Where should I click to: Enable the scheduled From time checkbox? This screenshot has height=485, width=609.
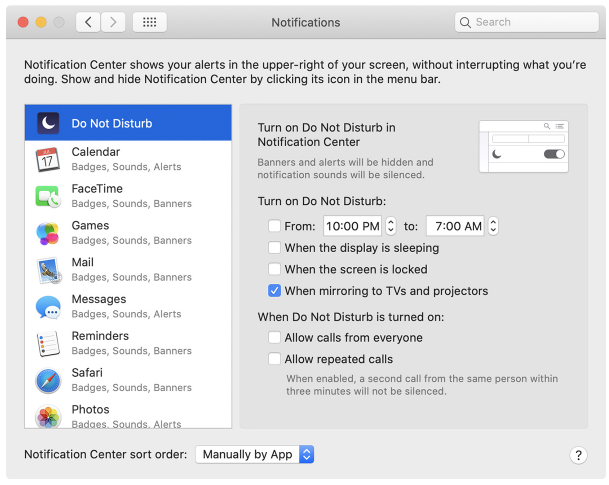coord(275,227)
